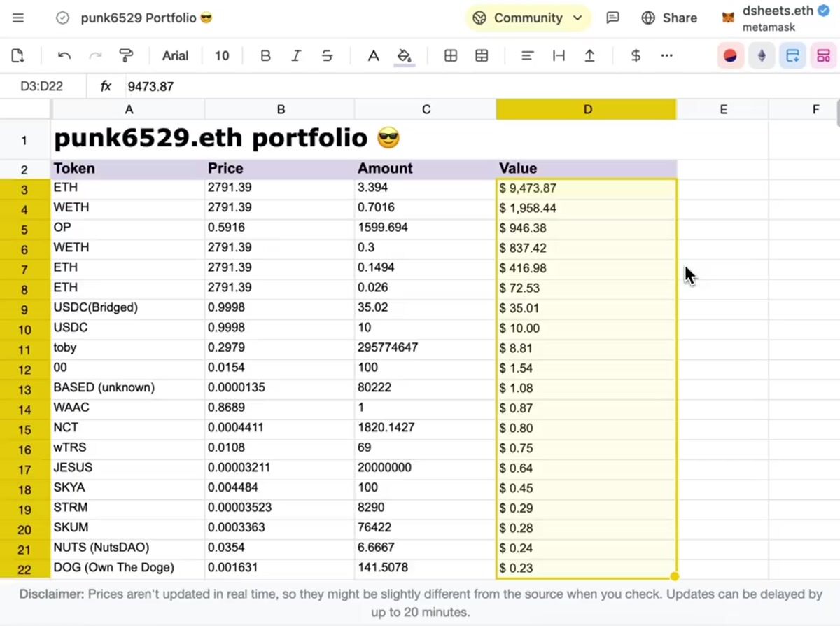
Task: Click the Share button
Action: pyautogui.click(x=669, y=18)
